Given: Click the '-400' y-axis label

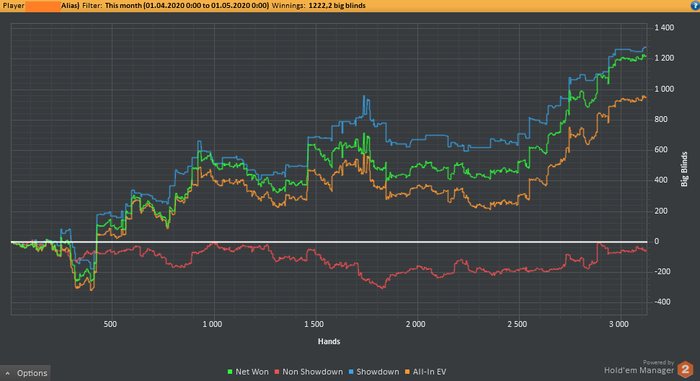Looking at the screenshot, I should click(x=662, y=302).
